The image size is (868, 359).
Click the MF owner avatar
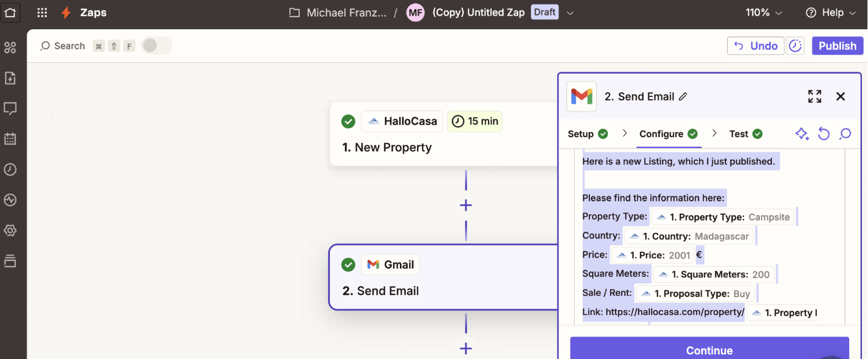coord(415,12)
